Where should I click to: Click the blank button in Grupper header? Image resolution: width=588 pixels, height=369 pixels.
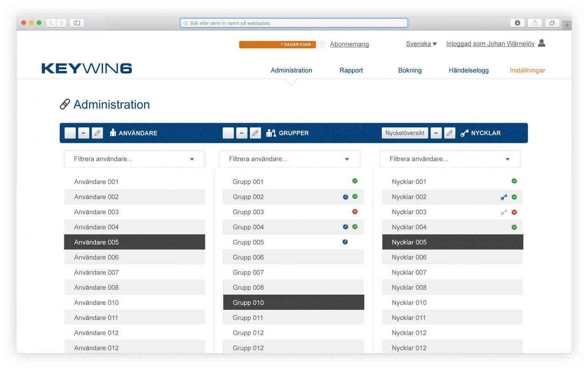click(228, 133)
